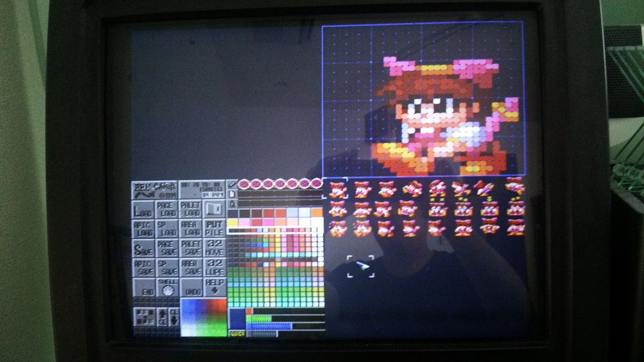644x362 pixels.
Task: Click the open book icon beside PALET LOAD
Action: pos(214,209)
